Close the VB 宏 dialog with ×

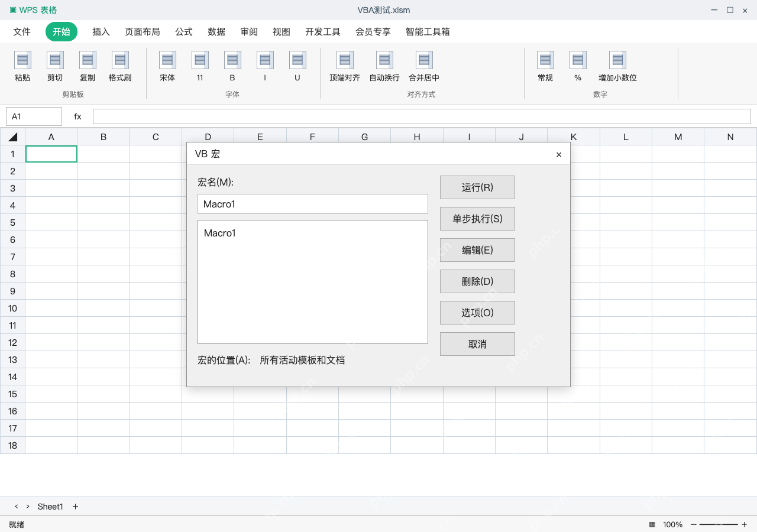pos(559,155)
